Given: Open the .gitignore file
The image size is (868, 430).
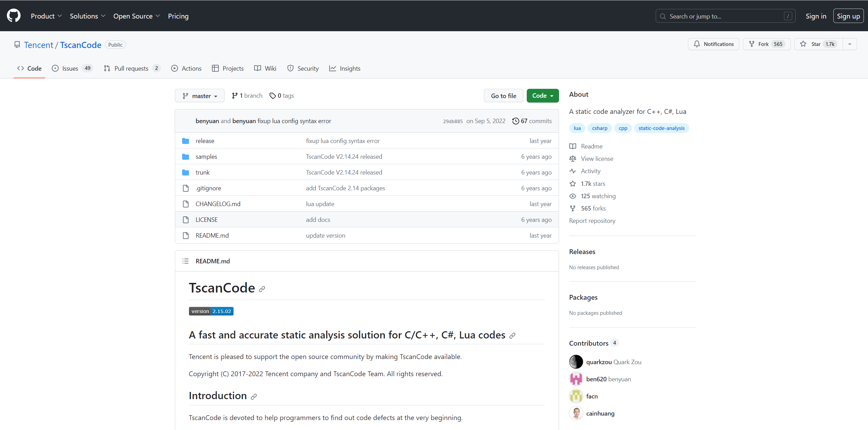Looking at the screenshot, I should tap(208, 188).
